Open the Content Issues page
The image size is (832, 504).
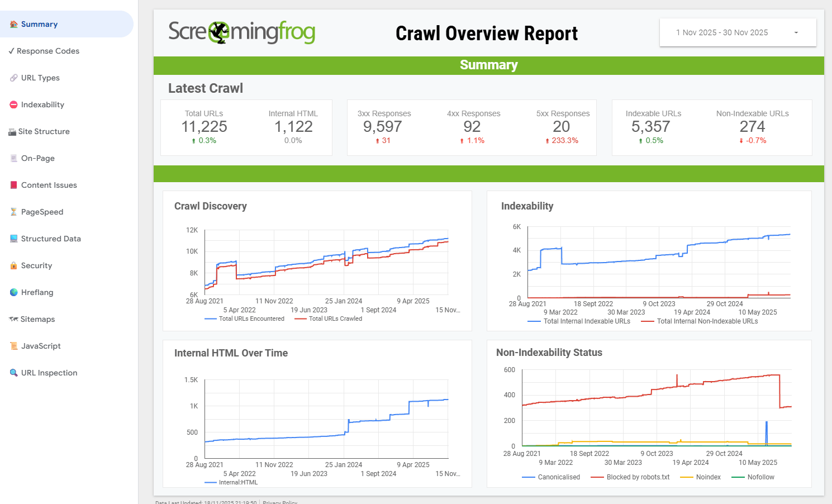49,185
